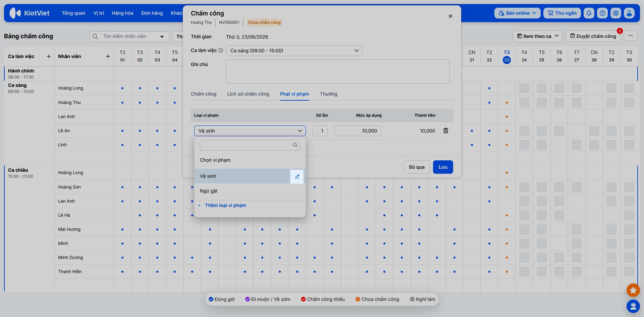Open the more options ellipsis button
Image resolution: width=644 pixels, height=317 pixels.
pyautogui.click(x=631, y=36)
